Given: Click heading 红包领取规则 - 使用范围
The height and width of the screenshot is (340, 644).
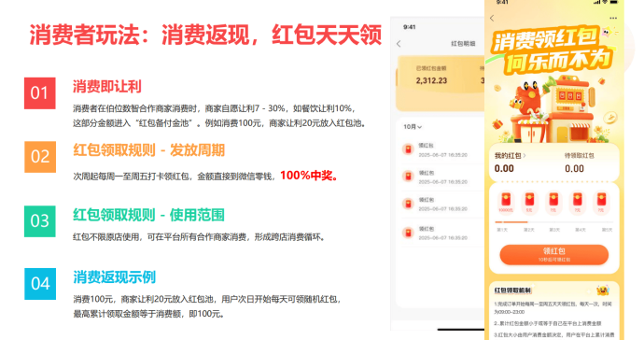Looking at the screenshot, I should (149, 215).
